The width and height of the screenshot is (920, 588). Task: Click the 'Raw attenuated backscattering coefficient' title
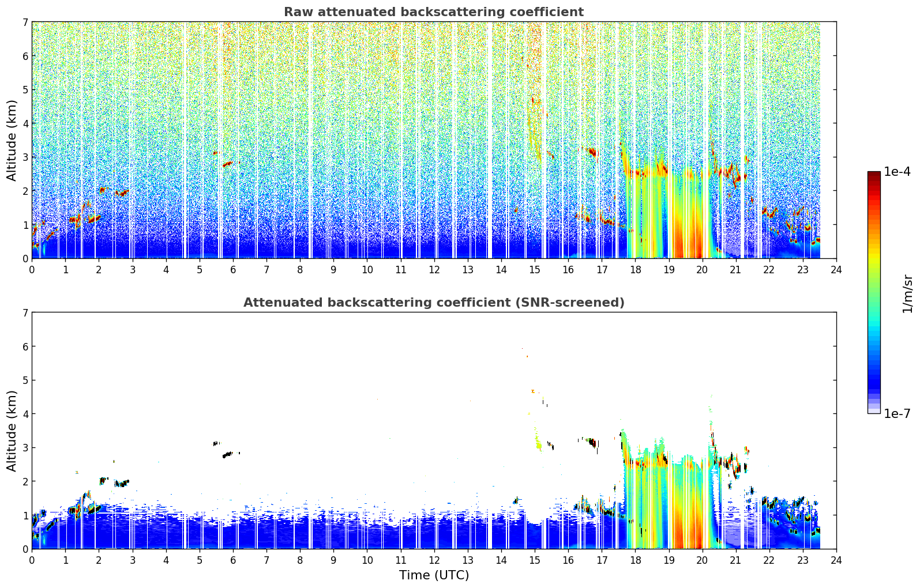pos(434,12)
